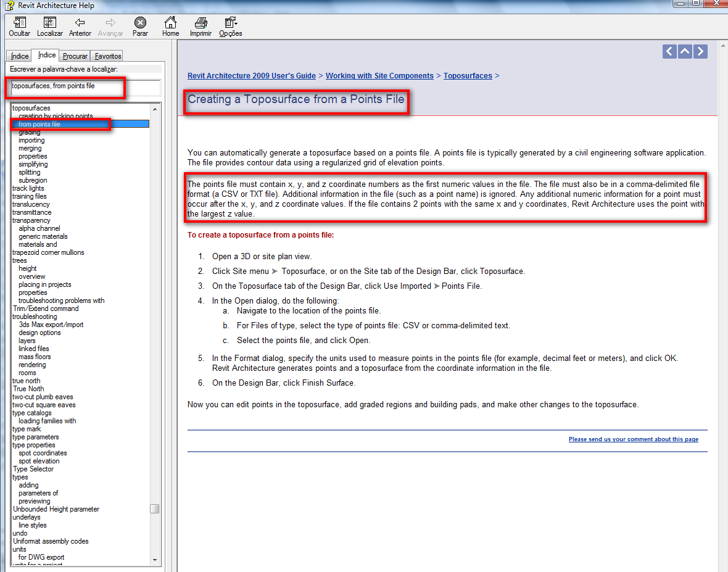728x572 pixels.
Task: Click the index list scroll down arrow
Action: 155,560
